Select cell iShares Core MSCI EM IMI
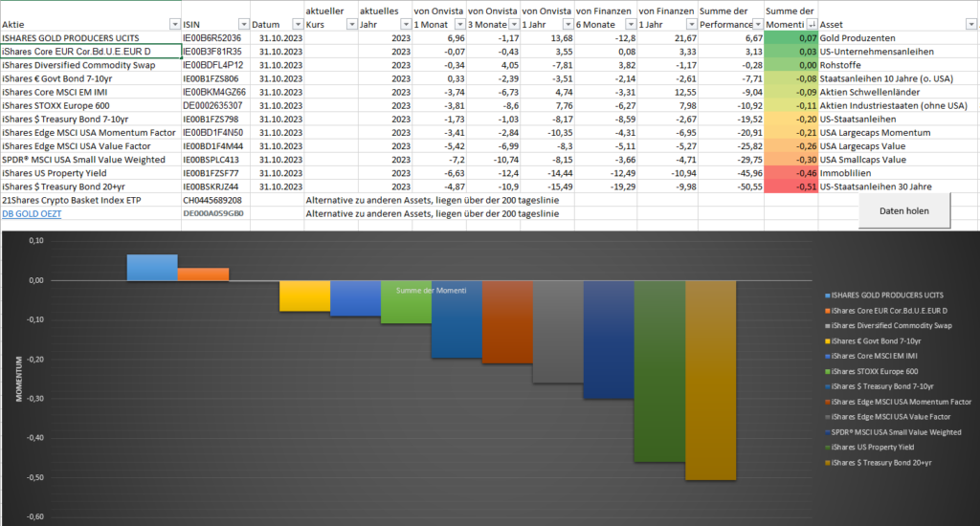The width and height of the screenshot is (980, 526). tap(91, 92)
